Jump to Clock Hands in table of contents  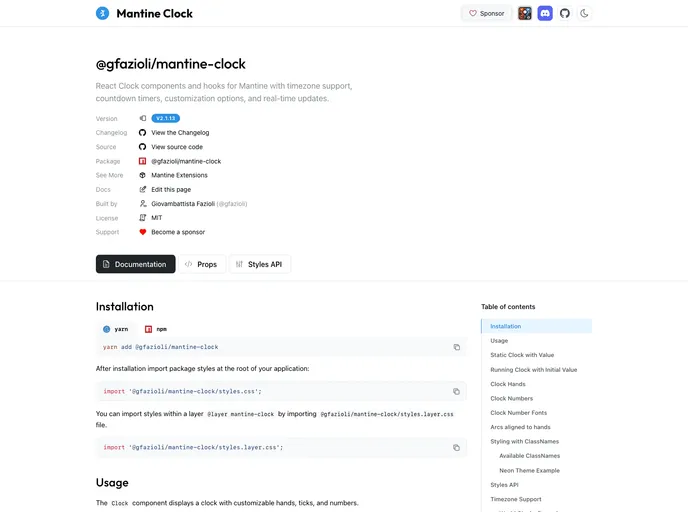pyautogui.click(x=508, y=384)
